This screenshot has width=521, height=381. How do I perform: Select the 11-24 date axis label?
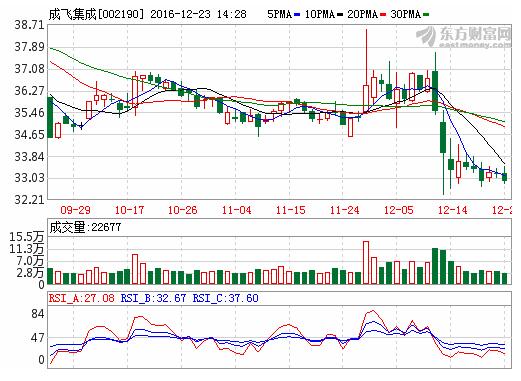pyautogui.click(x=345, y=210)
